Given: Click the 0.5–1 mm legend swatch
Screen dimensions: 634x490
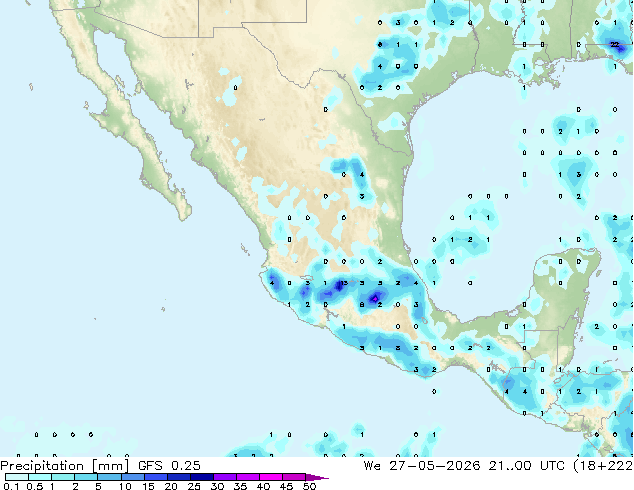Looking at the screenshot, I should [40, 477].
